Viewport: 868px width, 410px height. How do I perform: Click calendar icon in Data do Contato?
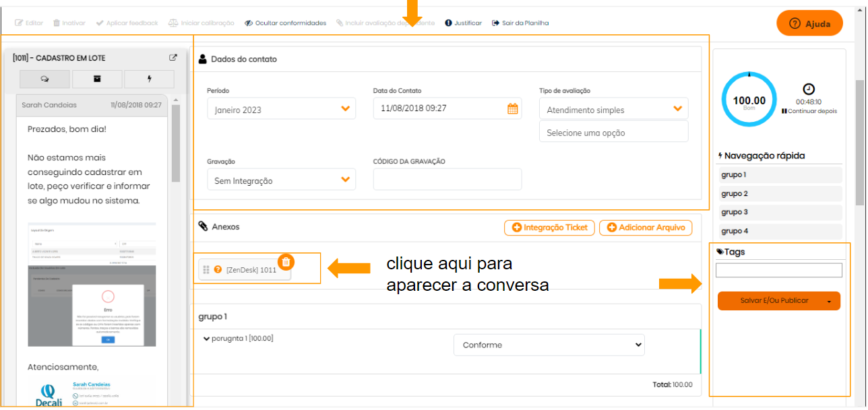coord(512,108)
